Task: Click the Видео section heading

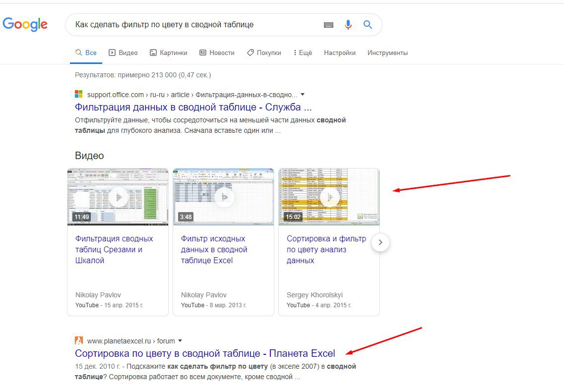Action: pyautogui.click(x=89, y=156)
